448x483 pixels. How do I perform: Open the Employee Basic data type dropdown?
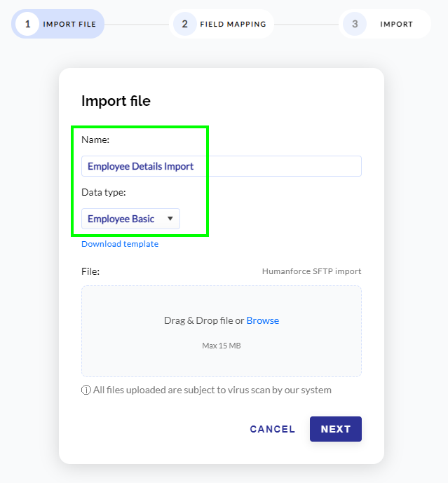121,219
